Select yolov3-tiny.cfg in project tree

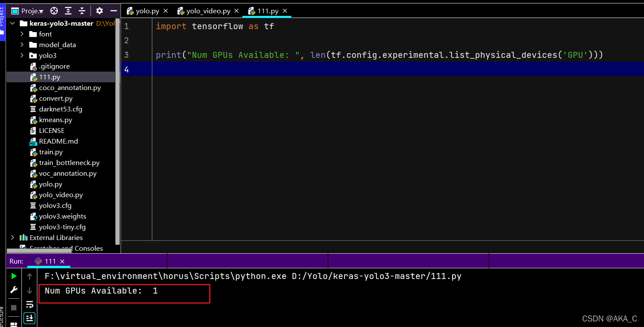62,227
